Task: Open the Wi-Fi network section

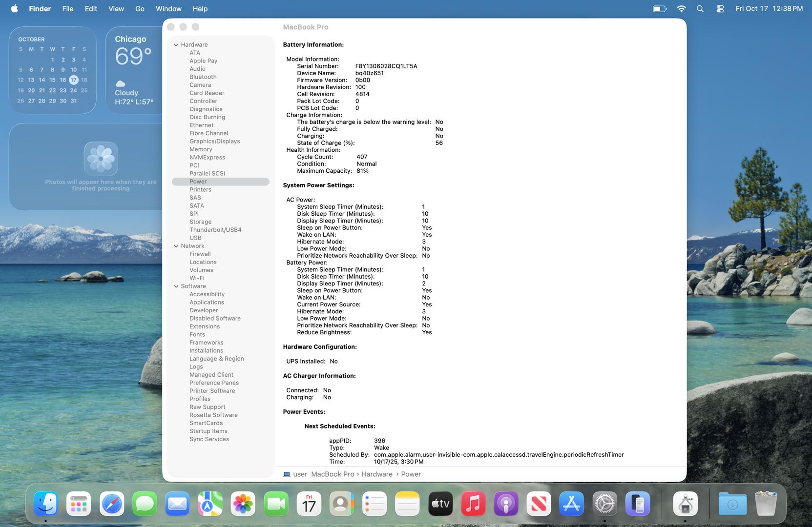Action: pyautogui.click(x=197, y=278)
